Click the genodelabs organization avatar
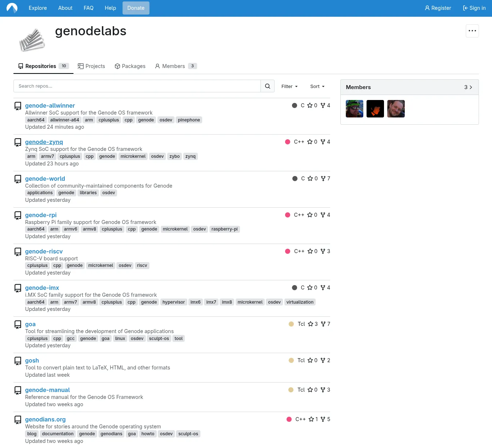 point(32,40)
